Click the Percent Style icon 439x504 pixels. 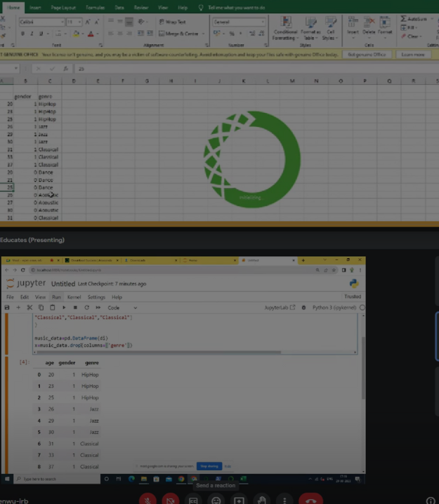pyautogui.click(x=232, y=34)
